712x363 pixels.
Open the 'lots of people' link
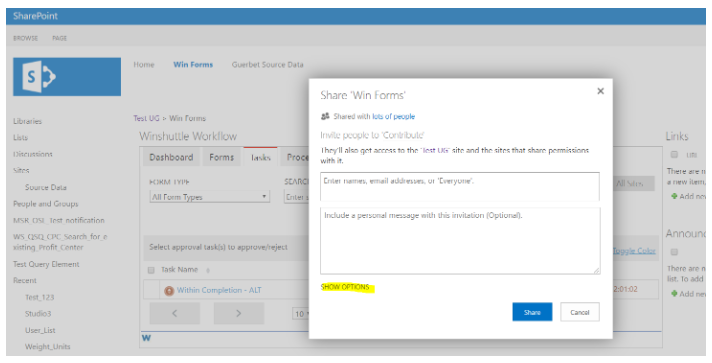(x=394, y=116)
